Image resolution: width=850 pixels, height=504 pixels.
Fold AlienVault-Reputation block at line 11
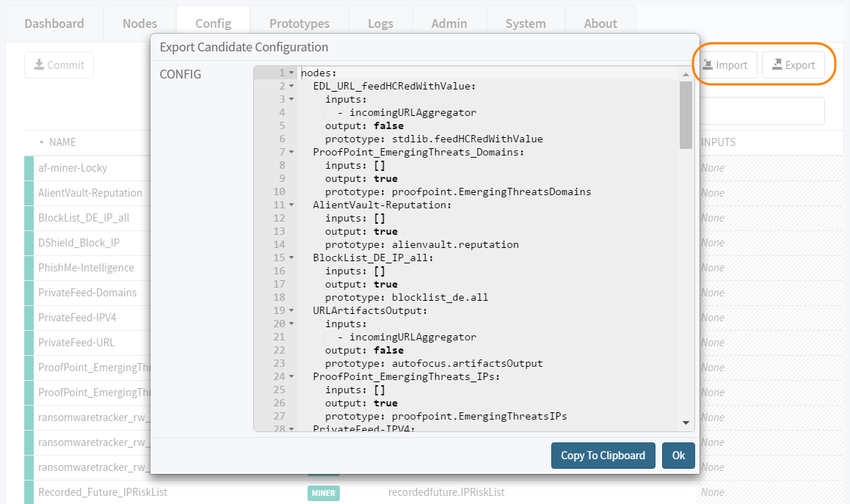291,205
